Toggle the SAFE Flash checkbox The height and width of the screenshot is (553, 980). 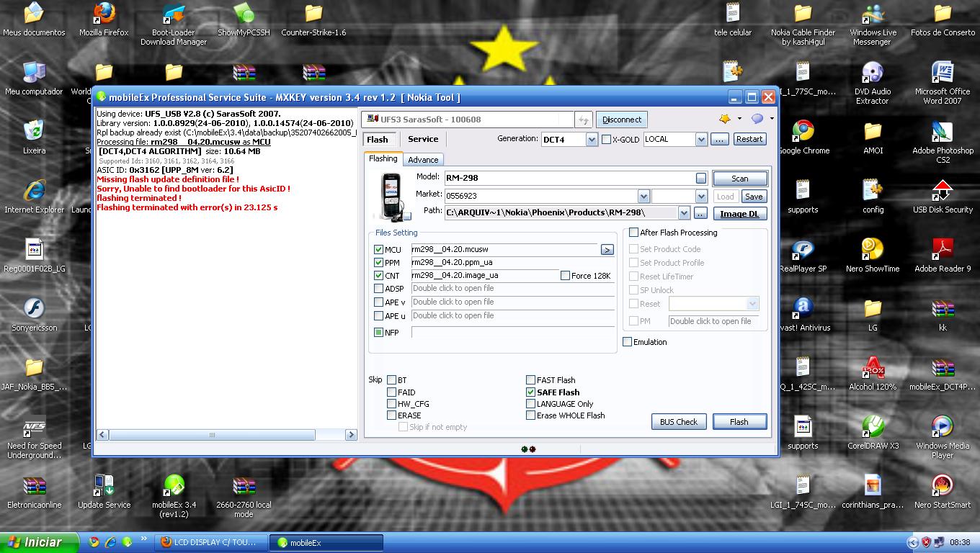pos(530,392)
